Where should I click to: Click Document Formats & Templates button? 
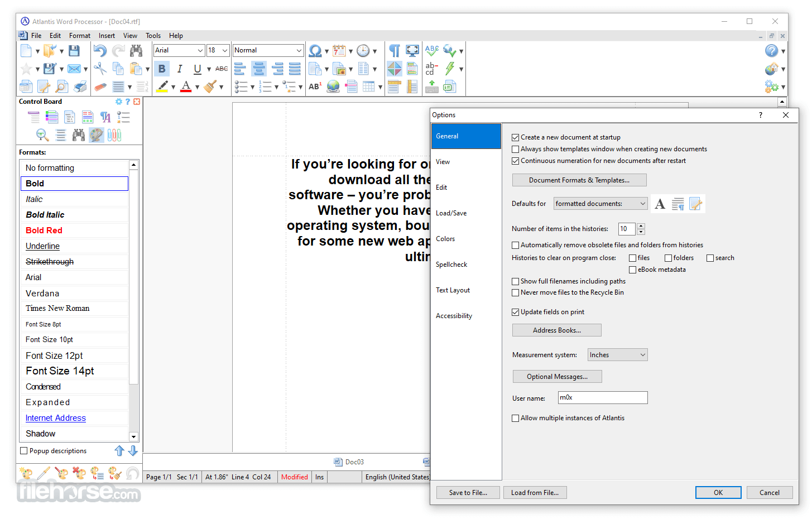tap(579, 180)
